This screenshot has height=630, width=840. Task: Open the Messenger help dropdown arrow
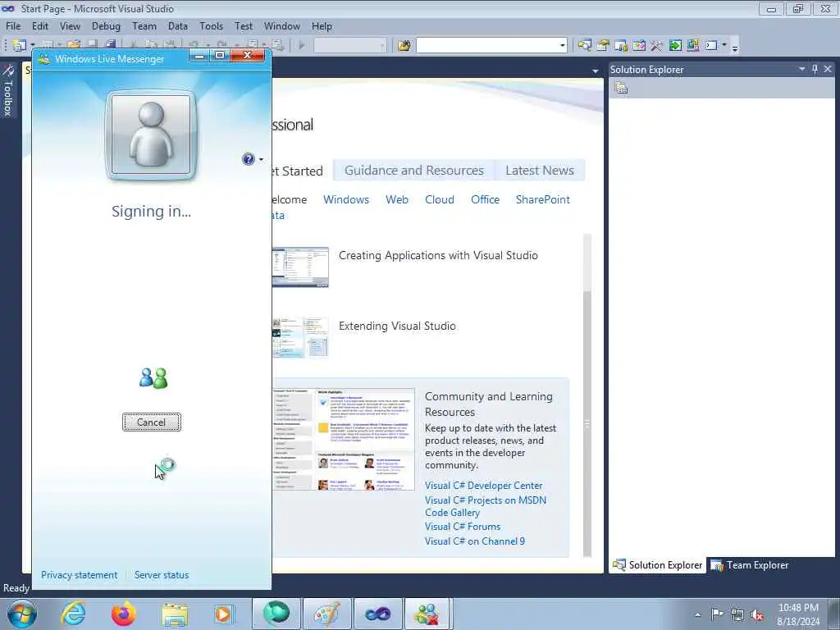coord(261,159)
